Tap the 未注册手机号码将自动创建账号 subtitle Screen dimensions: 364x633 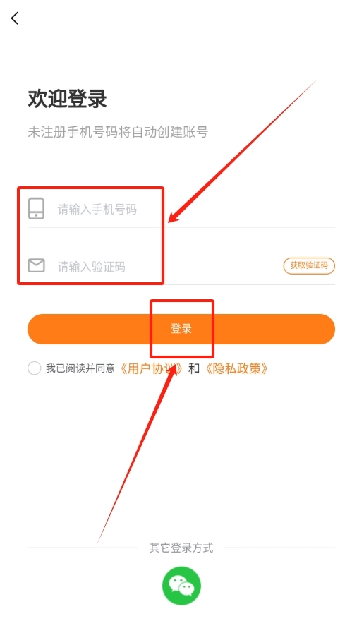coord(118,132)
